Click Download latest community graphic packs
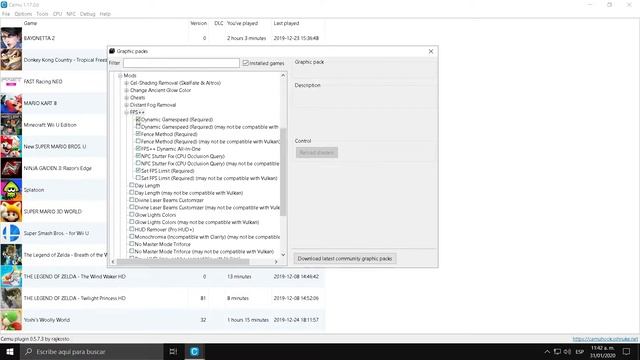This screenshot has width=640, height=360. 345,258
